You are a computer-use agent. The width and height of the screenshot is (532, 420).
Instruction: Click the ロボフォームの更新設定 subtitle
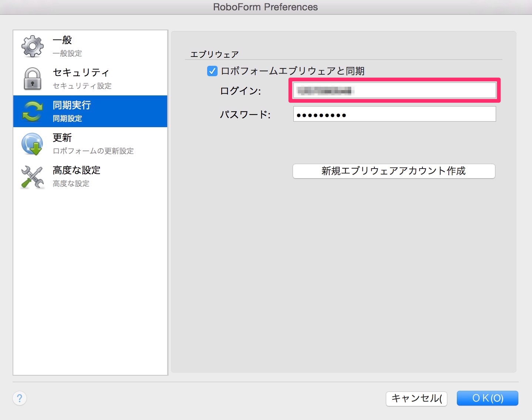coord(93,151)
